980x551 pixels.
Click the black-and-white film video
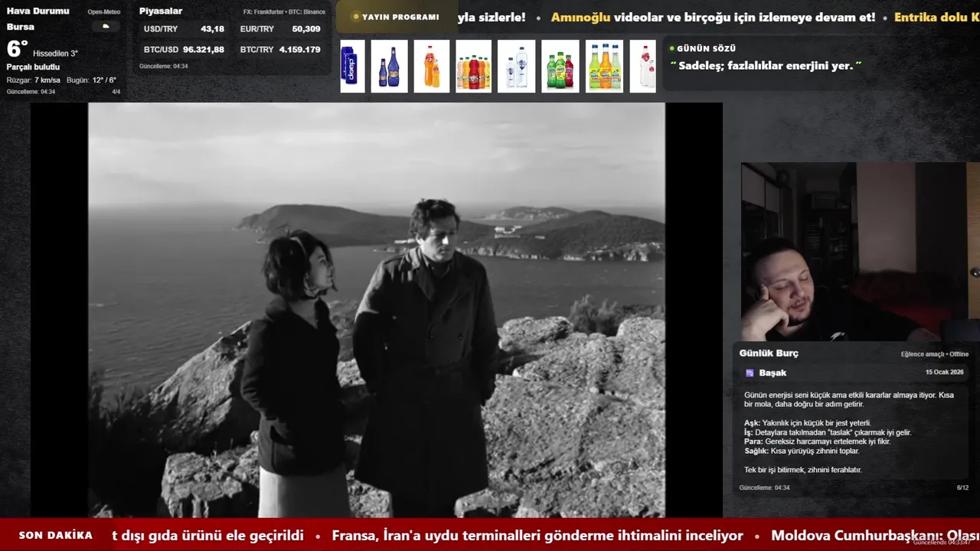click(377, 310)
